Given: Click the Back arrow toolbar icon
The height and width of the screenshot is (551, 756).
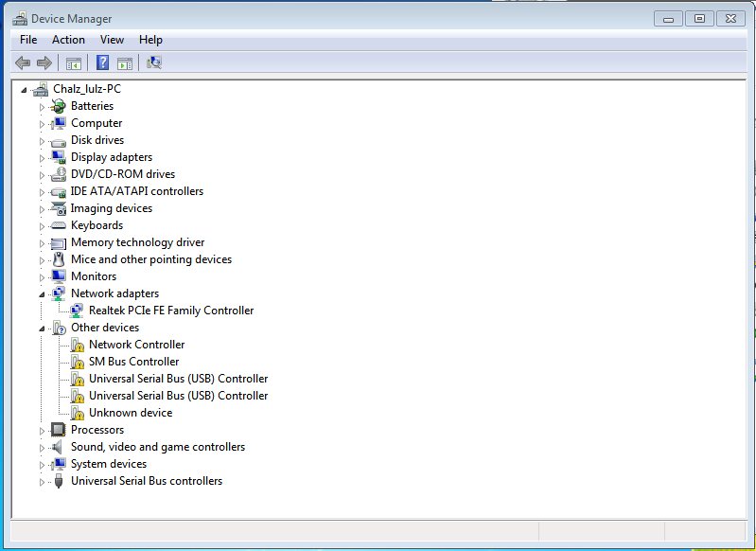Looking at the screenshot, I should tap(23, 63).
